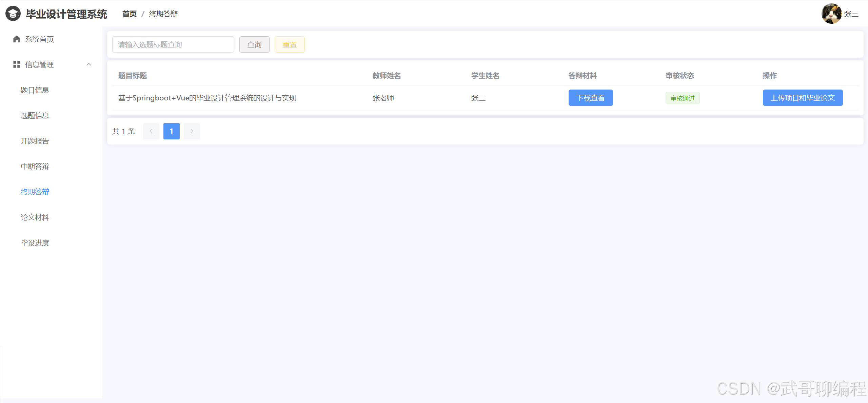Open 选题信息 in the sidebar
The image size is (868, 403).
click(x=35, y=115)
